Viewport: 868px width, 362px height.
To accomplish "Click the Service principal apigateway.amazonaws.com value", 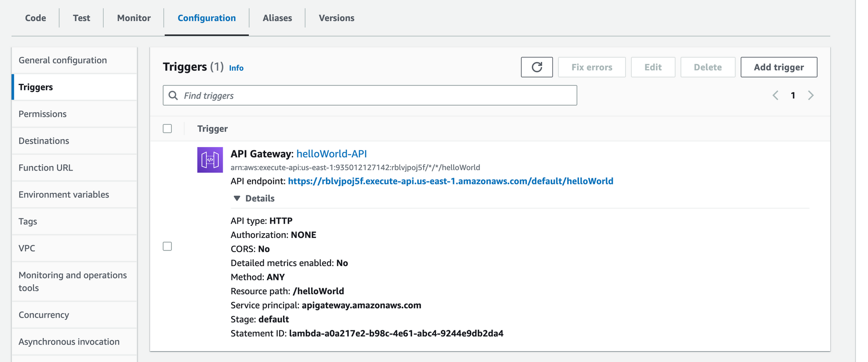I will (362, 305).
